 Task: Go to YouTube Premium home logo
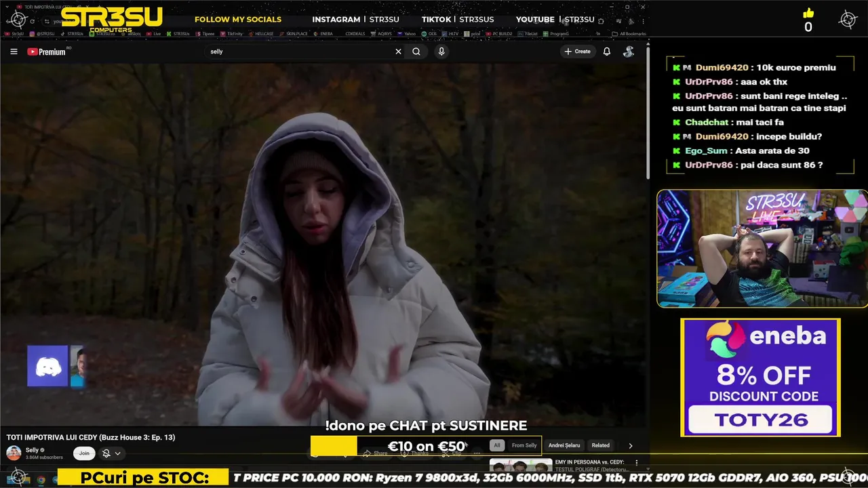[x=46, y=52]
